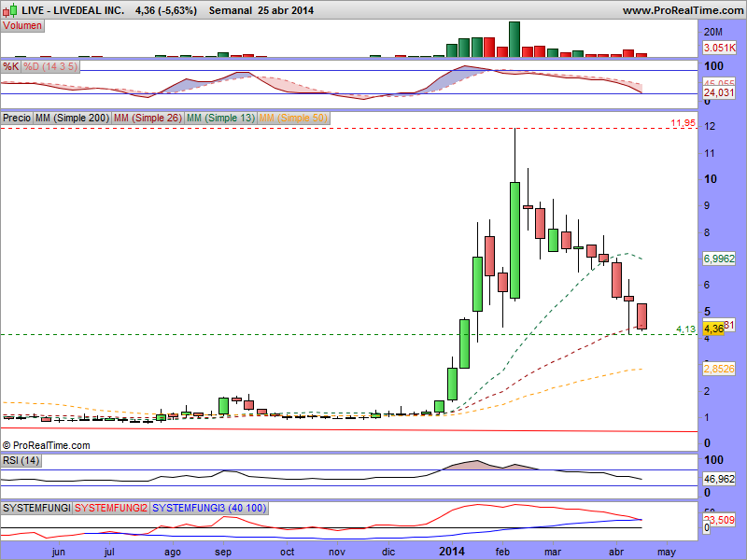Click the mar label on time axis
Viewport: 747px width, 560px height.
(x=553, y=552)
